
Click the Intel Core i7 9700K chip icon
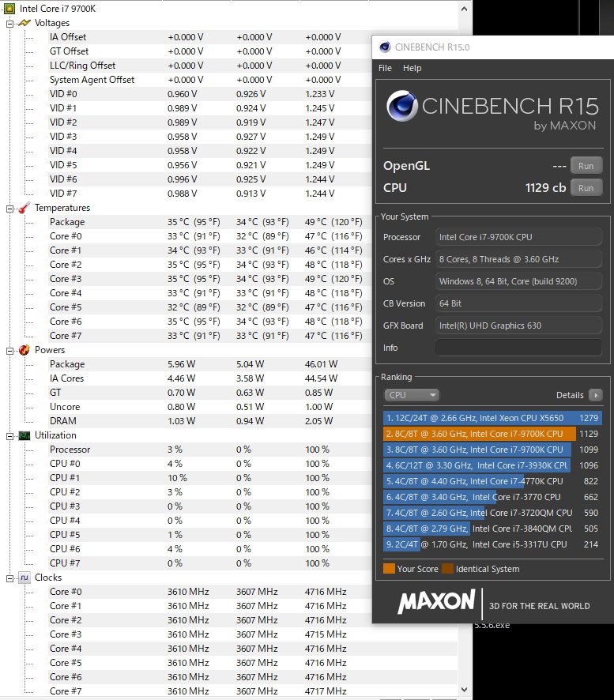(x=9, y=9)
